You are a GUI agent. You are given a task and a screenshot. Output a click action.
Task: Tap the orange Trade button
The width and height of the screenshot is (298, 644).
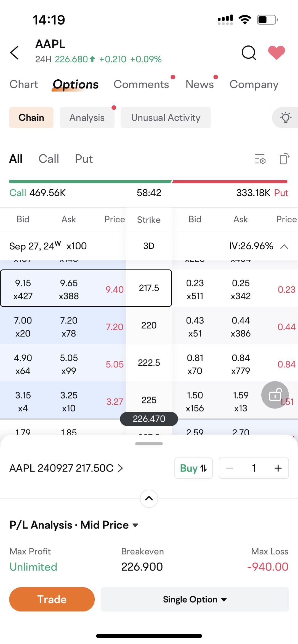(x=52, y=599)
